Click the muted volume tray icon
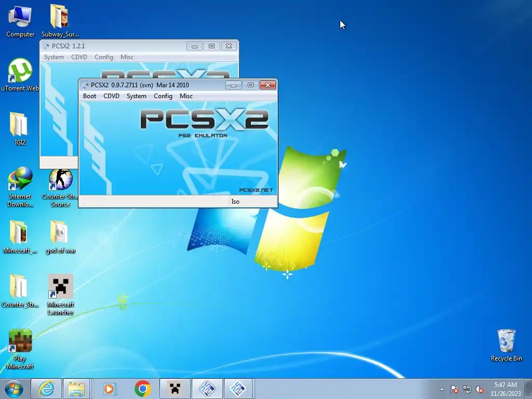 click(480, 389)
